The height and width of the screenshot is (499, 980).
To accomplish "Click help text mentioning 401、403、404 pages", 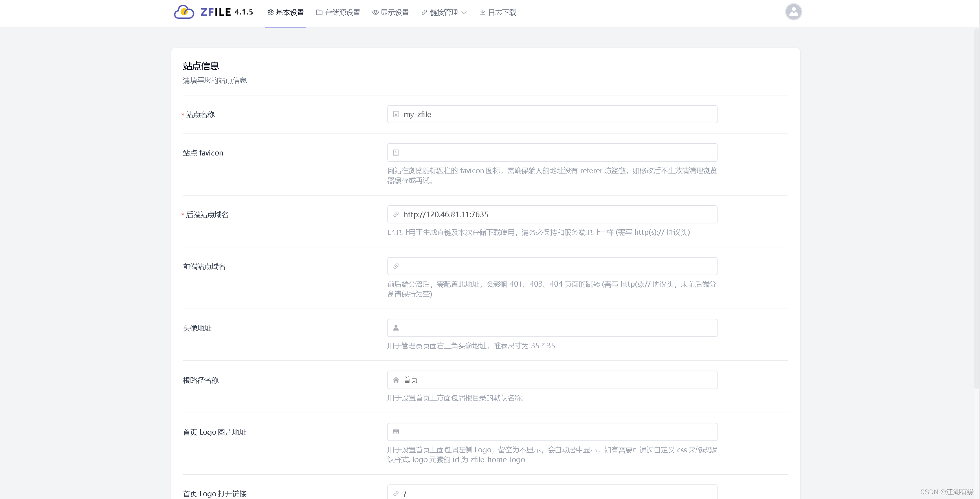I will pyautogui.click(x=552, y=289).
